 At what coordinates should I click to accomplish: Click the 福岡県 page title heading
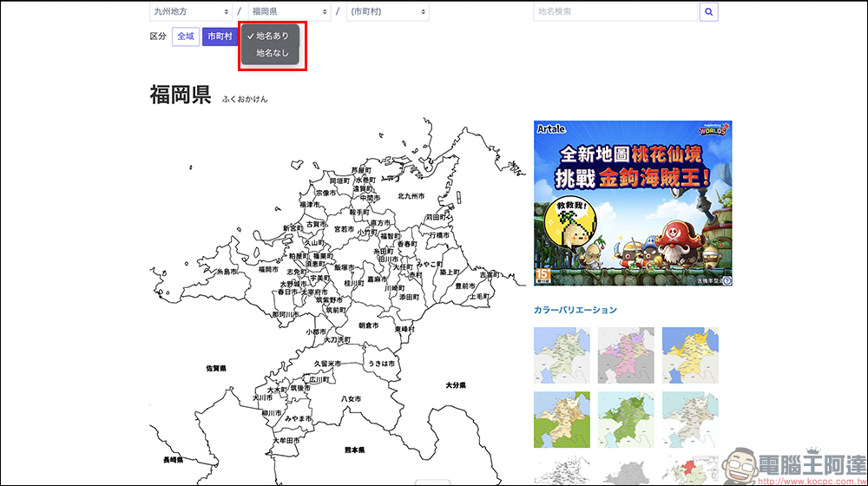pos(181,95)
